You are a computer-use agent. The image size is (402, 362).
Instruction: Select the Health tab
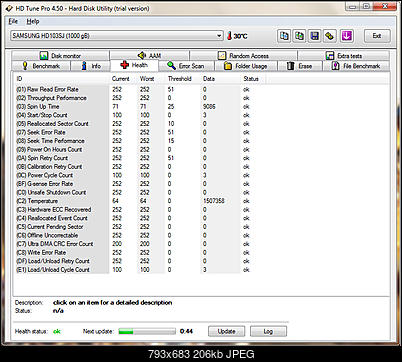point(134,65)
